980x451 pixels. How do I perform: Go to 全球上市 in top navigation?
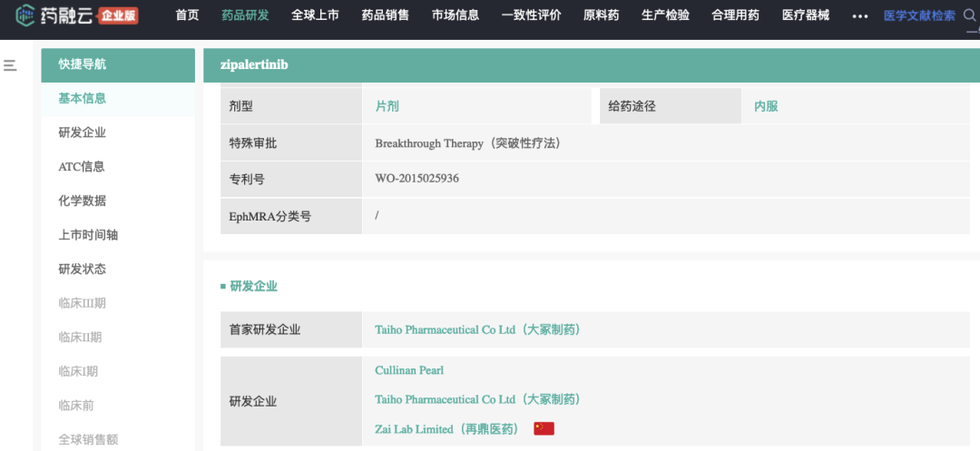(x=315, y=15)
